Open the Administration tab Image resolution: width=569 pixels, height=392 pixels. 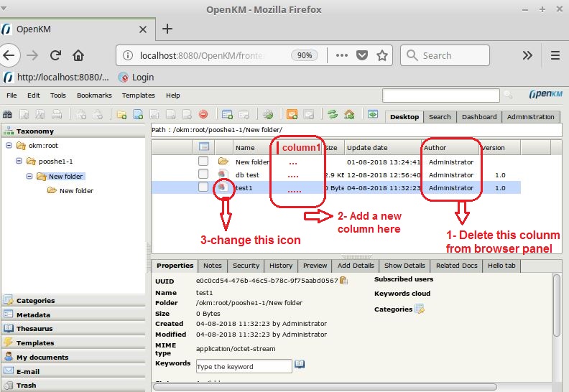530,117
